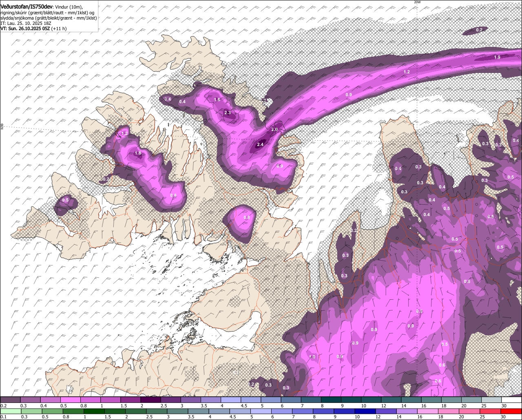Pick the dark teal 8 swatch in the upper legend

coord(331,400)
